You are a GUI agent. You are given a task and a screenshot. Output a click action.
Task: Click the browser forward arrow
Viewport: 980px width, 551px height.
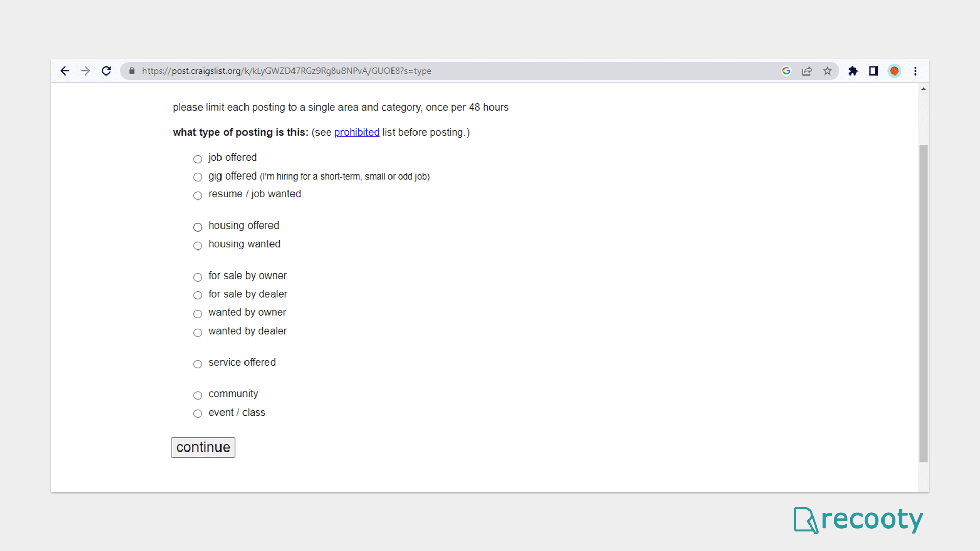(x=85, y=71)
